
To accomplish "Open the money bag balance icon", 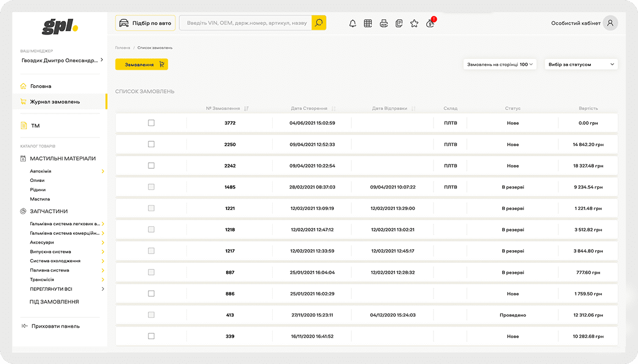I will (x=430, y=23).
